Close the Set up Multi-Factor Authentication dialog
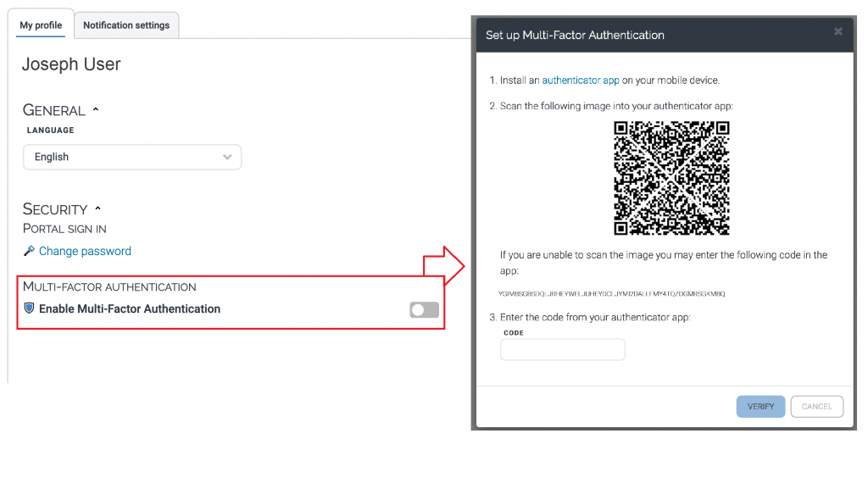Image resolution: width=868 pixels, height=489 pixels. tap(838, 32)
